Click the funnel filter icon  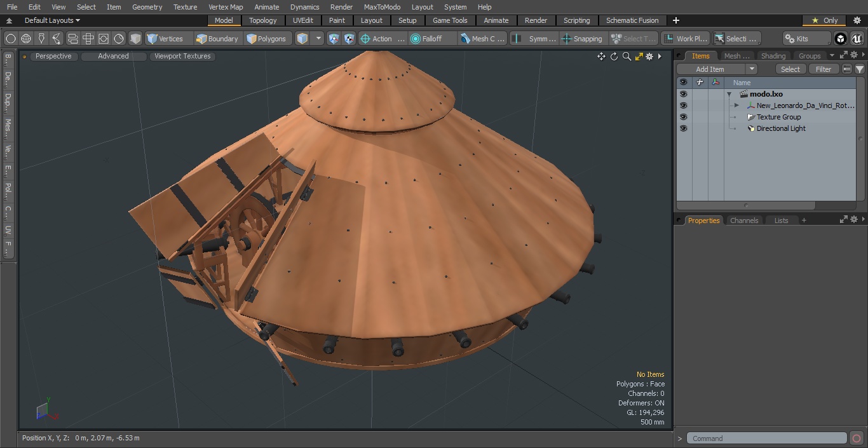(x=859, y=69)
